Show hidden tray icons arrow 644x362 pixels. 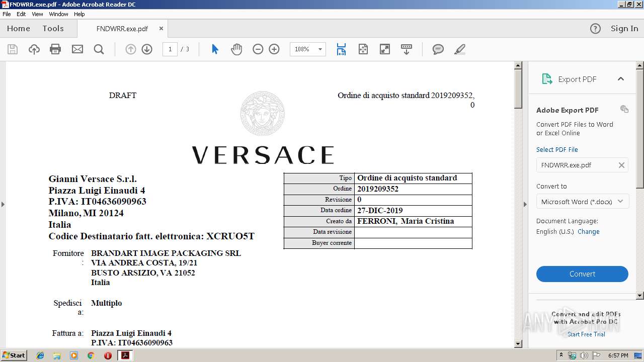[x=561, y=355]
